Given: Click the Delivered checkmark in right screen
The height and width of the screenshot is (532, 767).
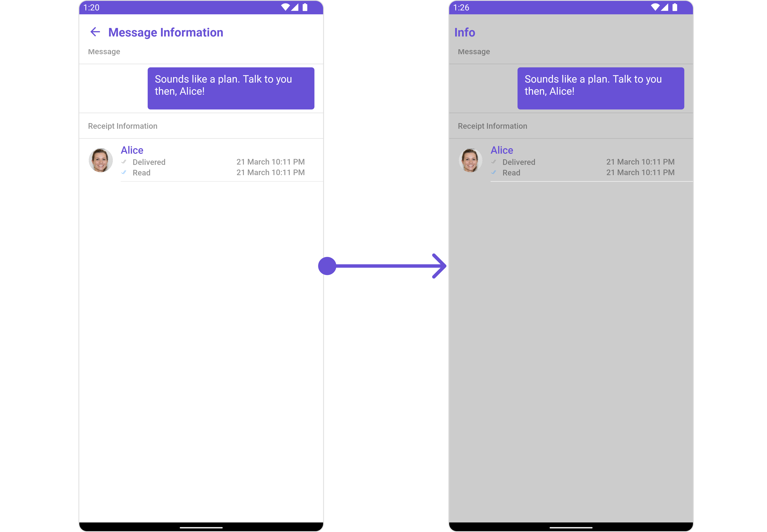Looking at the screenshot, I should [494, 162].
